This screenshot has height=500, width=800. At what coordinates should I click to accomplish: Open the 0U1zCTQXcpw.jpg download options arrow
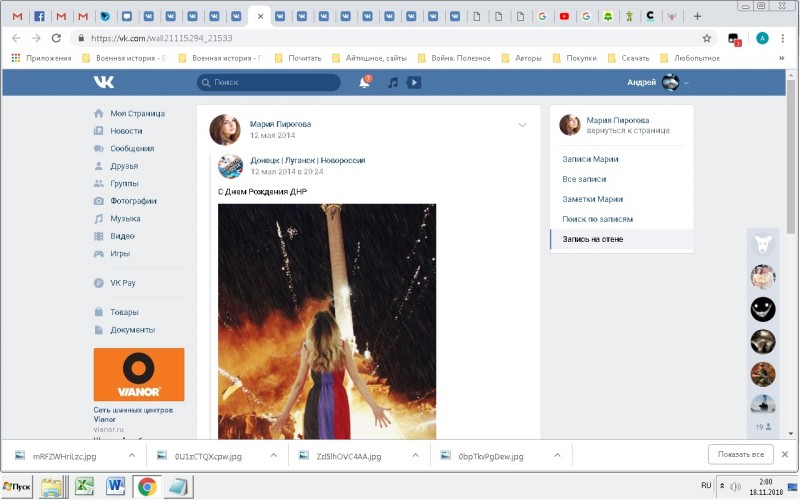pos(273,455)
